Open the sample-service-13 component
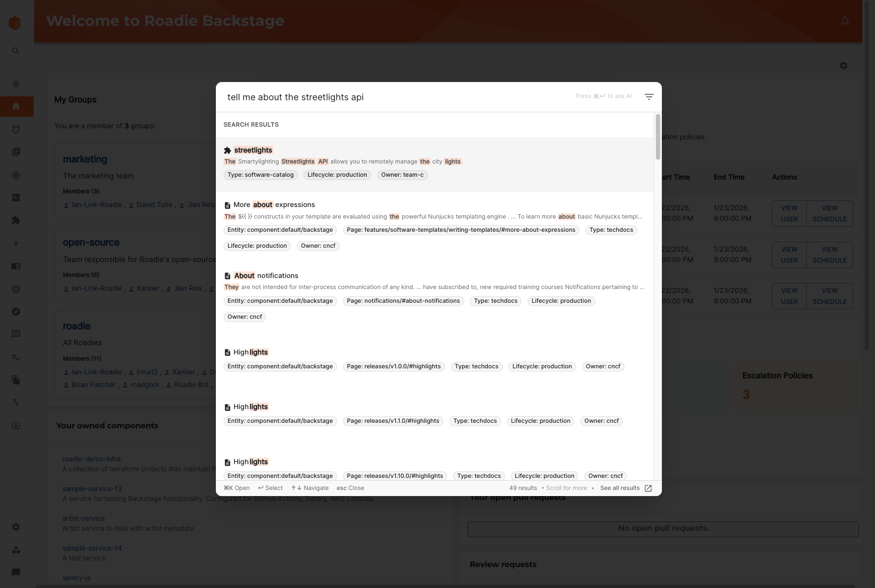Image resolution: width=875 pixels, height=588 pixels. (92, 489)
